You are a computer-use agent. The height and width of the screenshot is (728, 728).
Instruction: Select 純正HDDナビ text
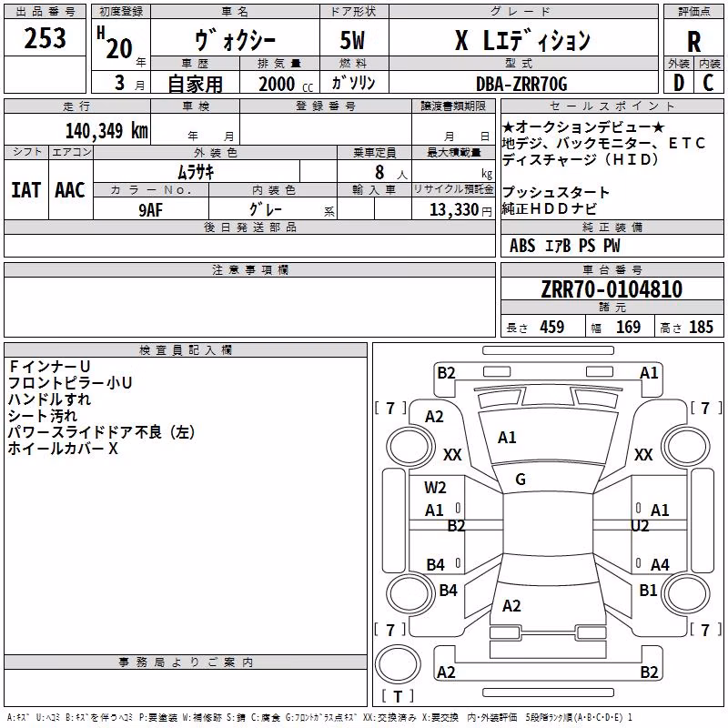(x=550, y=208)
